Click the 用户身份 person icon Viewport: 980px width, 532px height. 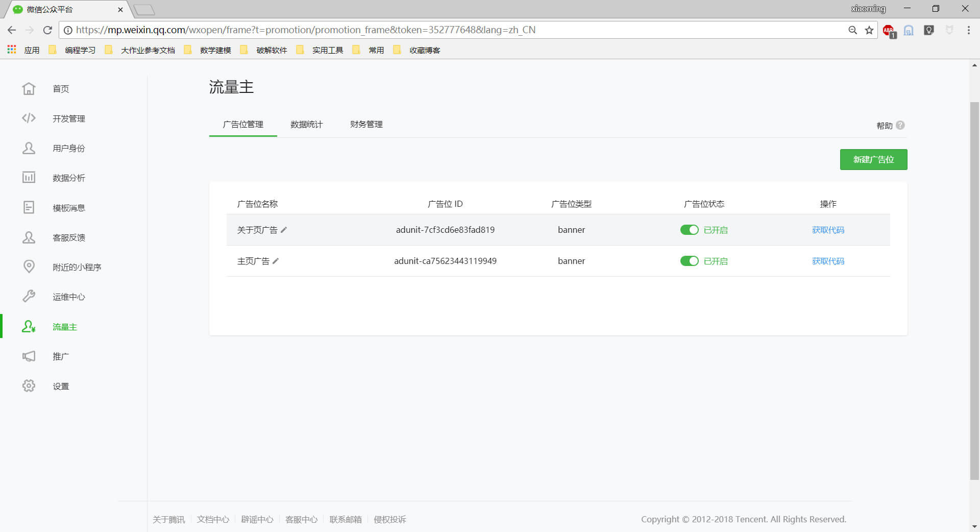click(29, 148)
